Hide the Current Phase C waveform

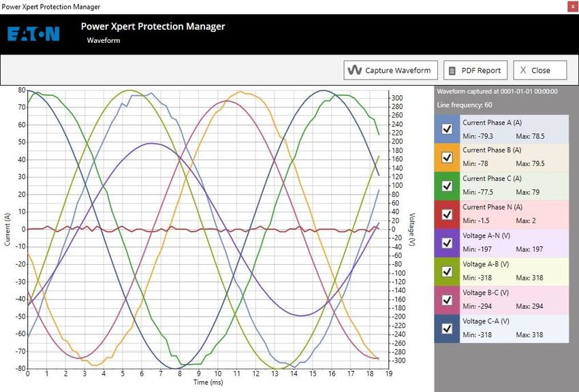[447, 186]
